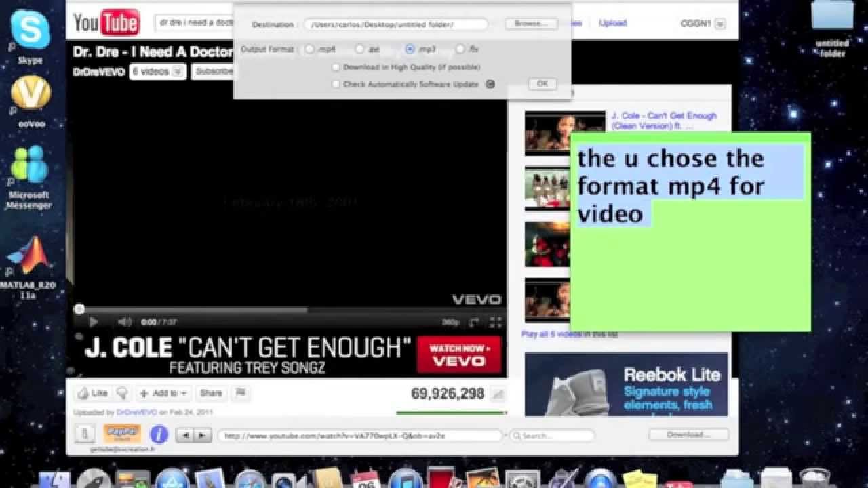This screenshot has height=488, width=868.
Task: Click the leftmost getube toolbar button
Action: coord(84,434)
